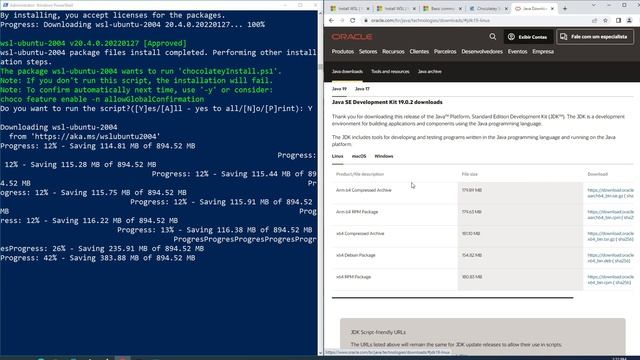640x360 pixels.
Task: Click 'choco feature enable -n allowGlobalConfirmation' line
Action: (x=102, y=99)
